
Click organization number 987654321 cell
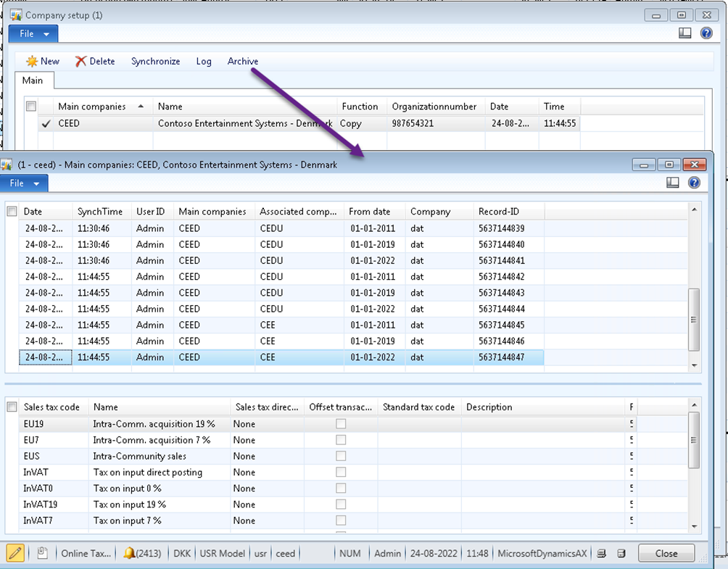pyautogui.click(x=436, y=123)
